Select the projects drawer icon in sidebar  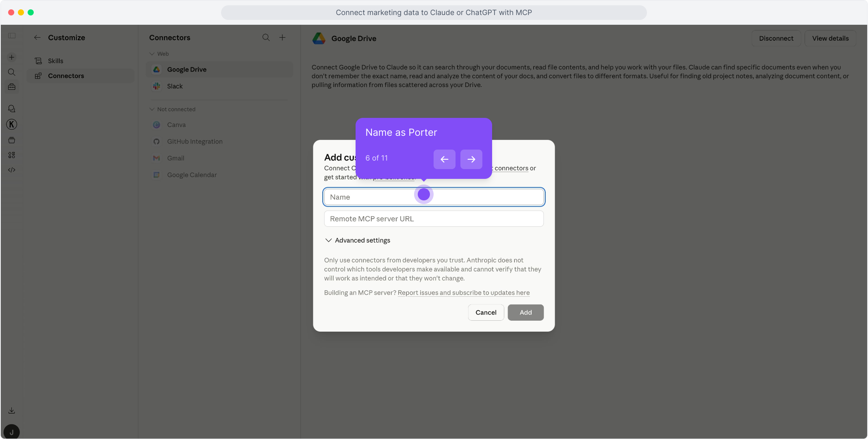coord(11,140)
